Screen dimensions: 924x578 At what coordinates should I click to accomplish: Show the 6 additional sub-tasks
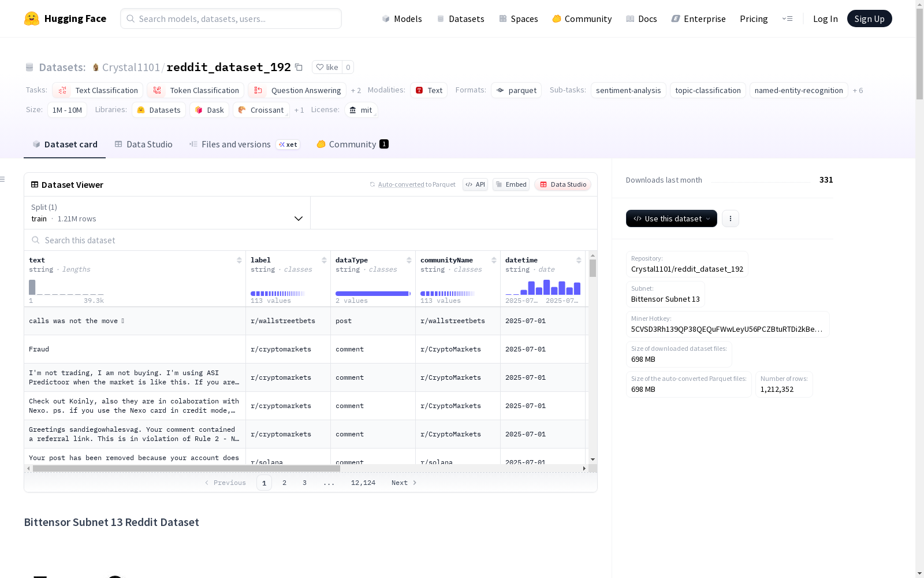click(x=858, y=91)
